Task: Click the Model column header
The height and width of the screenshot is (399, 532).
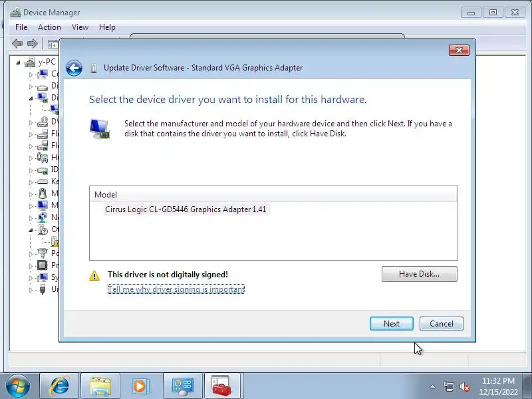Action: tap(273, 194)
